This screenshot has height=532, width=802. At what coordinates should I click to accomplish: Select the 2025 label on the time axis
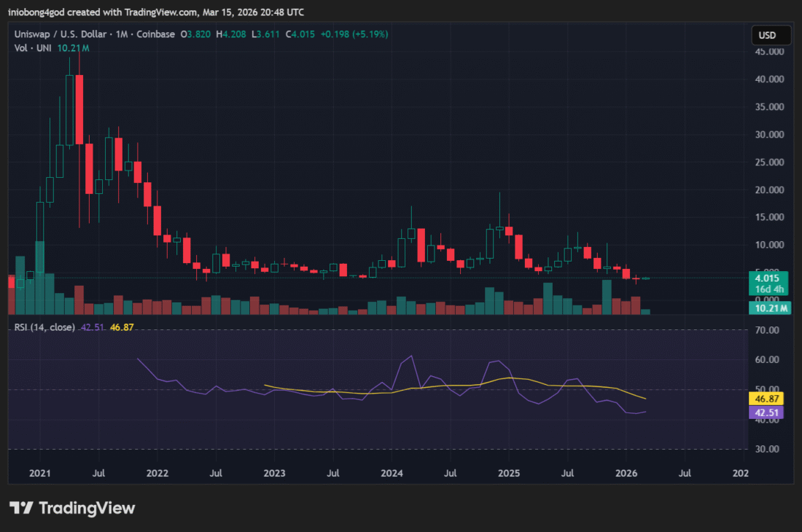[509, 473]
